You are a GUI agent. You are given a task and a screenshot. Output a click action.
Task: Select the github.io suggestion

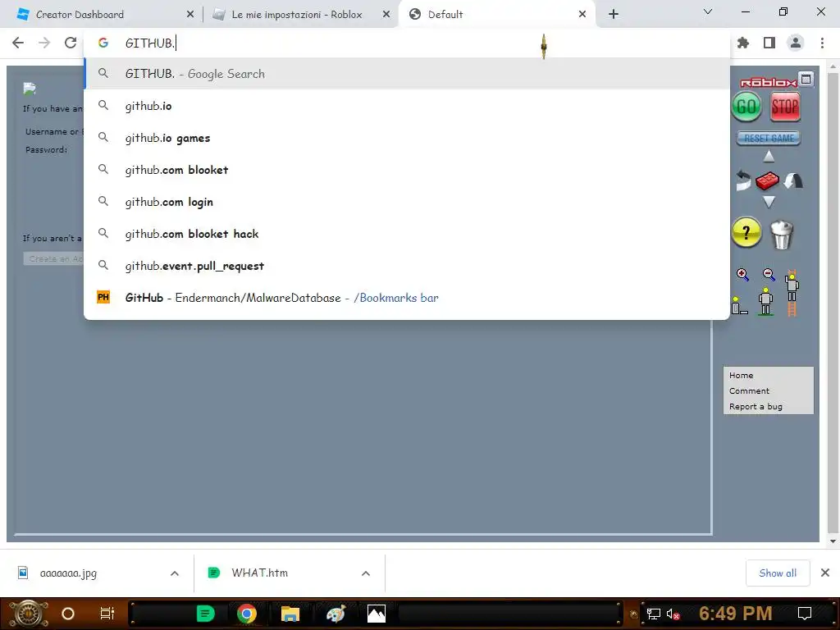[407, 106]
